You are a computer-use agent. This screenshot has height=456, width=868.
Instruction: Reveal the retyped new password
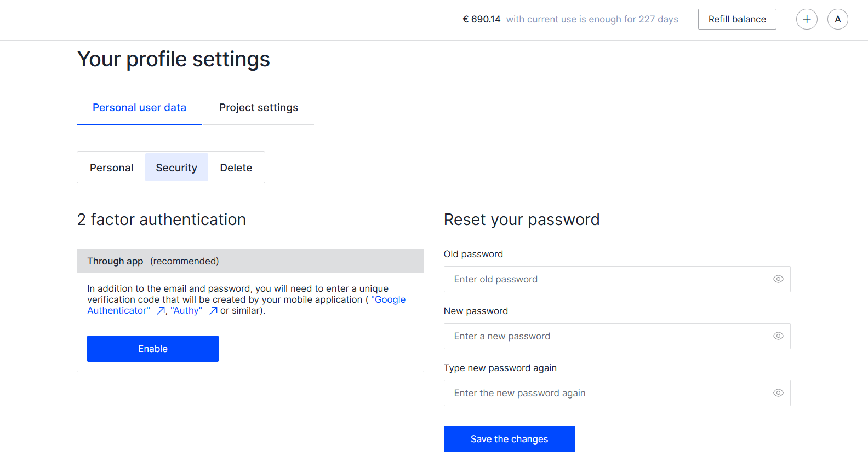778,393
